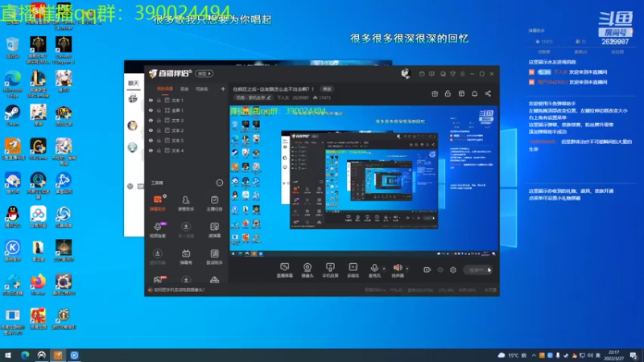Open the 弹幕秀 danmaku show tool
The image size is (644, 362).
pyautogui.click(x=186, y=257)
